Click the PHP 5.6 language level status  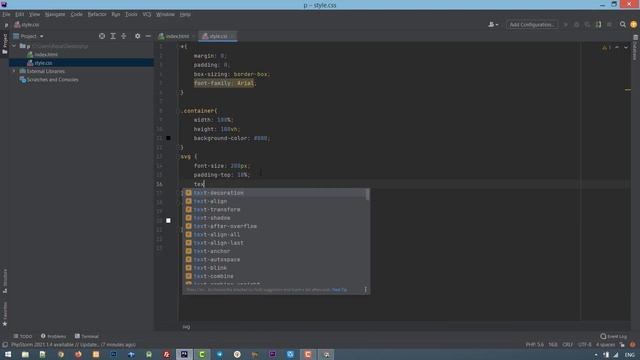(535, 345)
